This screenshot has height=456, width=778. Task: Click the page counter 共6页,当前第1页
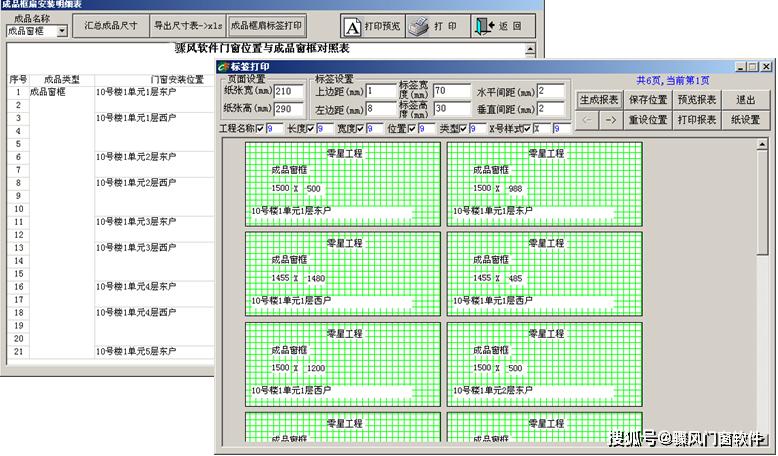673,80
